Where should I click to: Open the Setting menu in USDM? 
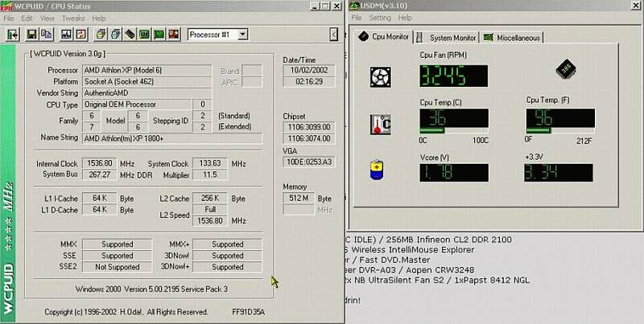[380, 18]
